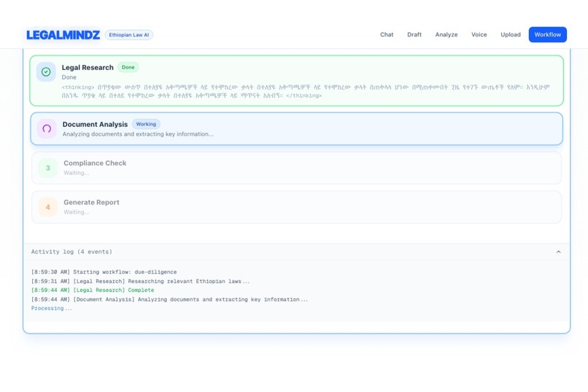588x392 pixels.
Task: Click the Generate Report step title
Action: pos(91,202)
